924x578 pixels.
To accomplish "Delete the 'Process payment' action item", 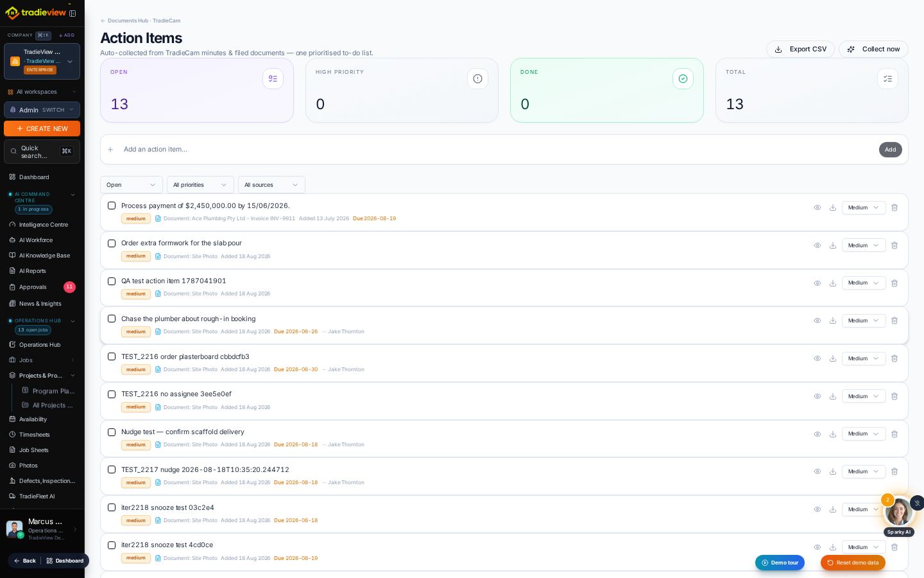I will point(894,207).
